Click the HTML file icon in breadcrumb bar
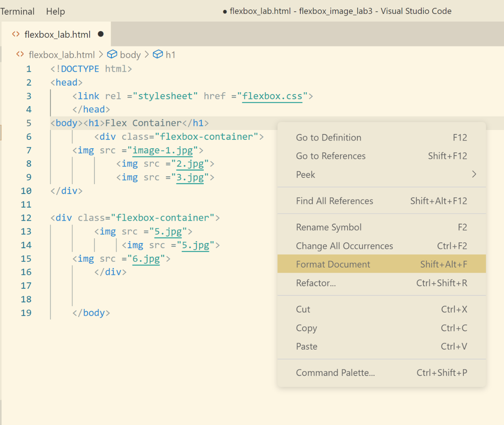The width and height of the screenshot is (504, 425). [x=20, y=54]
